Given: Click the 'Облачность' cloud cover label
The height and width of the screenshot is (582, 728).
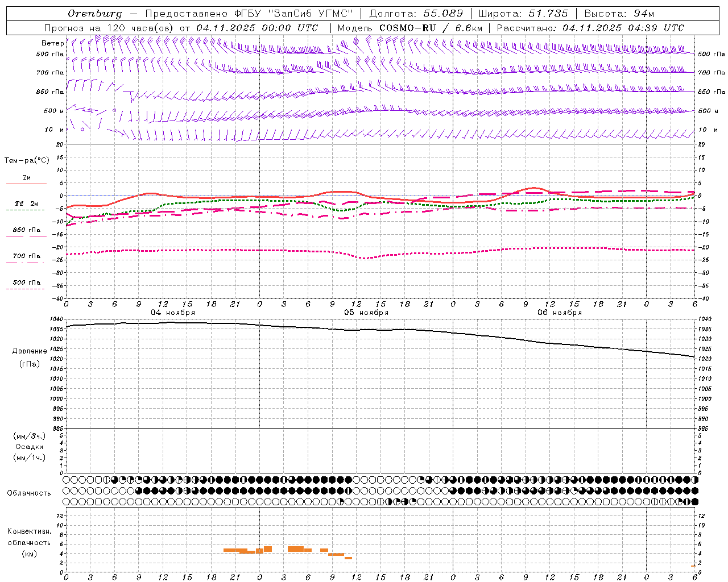Looking at the screenshot, I should click(x=29, y=493).
